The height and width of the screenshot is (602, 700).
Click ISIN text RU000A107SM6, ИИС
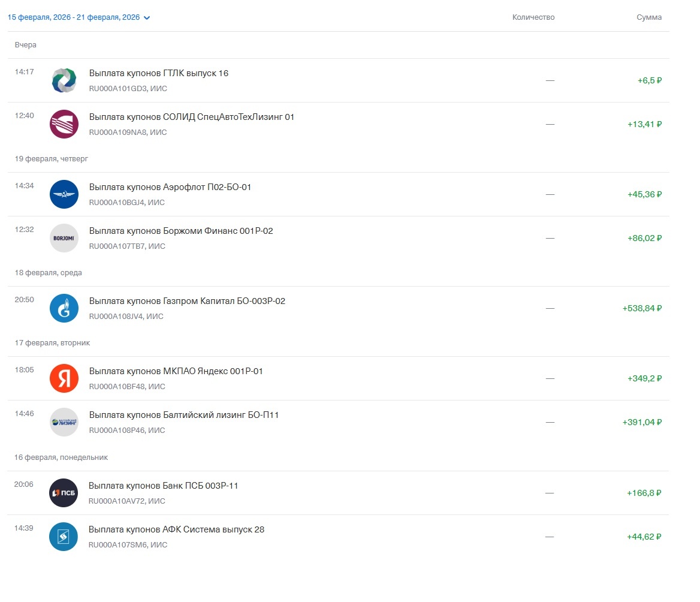pos(128,544)
